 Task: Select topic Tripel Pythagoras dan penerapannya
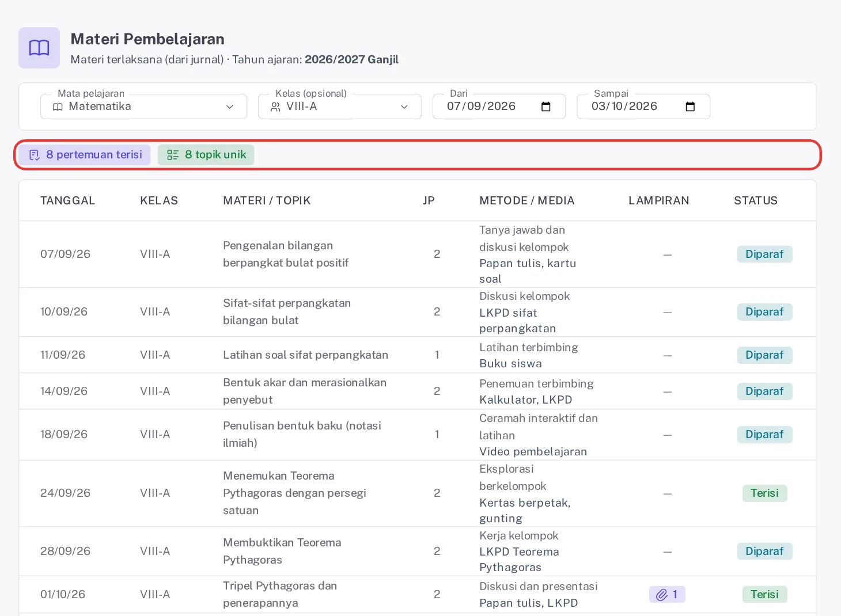[x=280, y=594]
